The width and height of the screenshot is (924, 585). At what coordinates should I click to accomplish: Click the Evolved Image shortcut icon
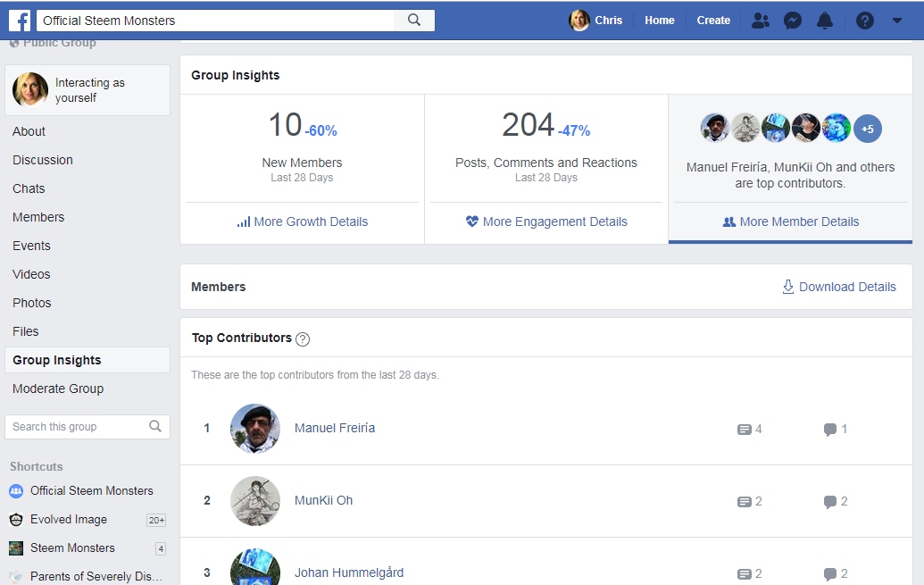[16, 520]
